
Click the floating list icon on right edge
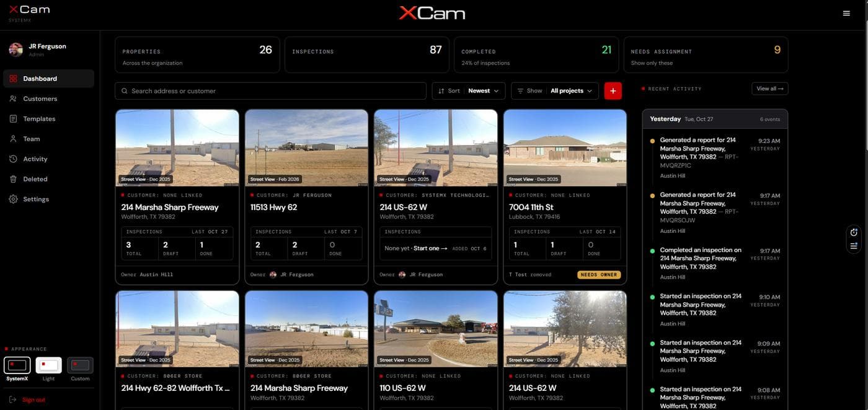854,246
